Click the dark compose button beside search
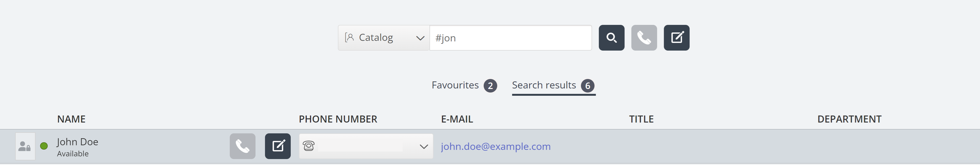980x165 pixels. [x=677, y=38]
